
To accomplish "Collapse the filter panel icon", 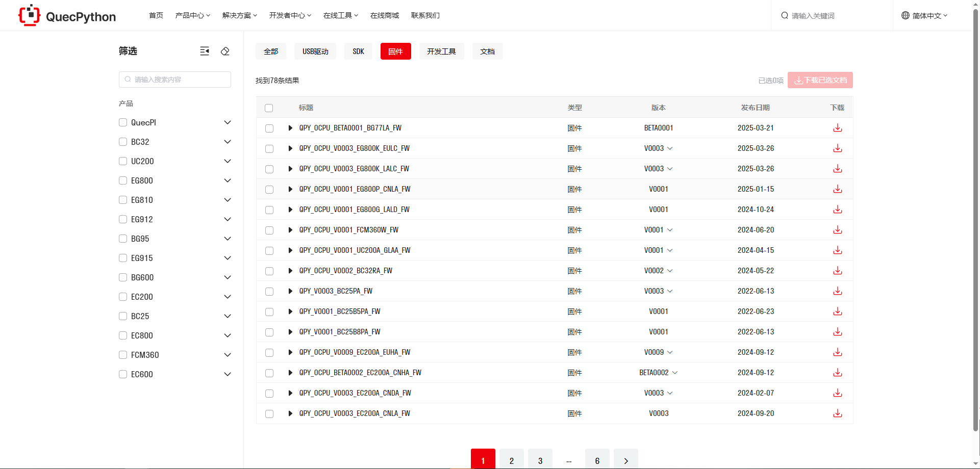I will 205,51.
